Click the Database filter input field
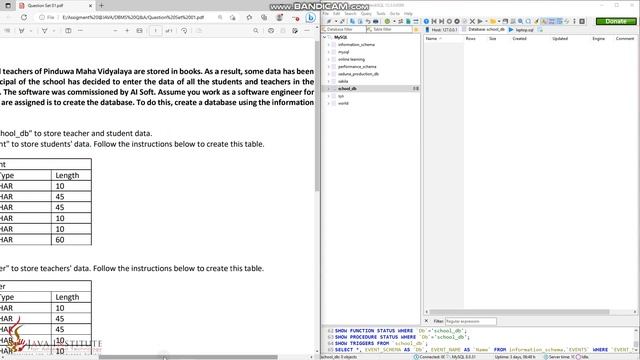Image resolution: width=640 pixels, height=360 pixels. coord(344,29)
